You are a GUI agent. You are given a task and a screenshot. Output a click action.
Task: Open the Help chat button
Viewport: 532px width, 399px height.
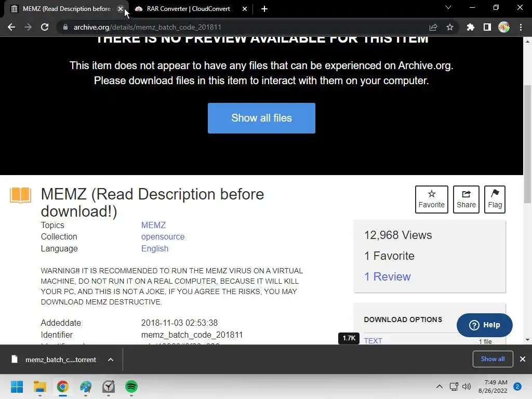coord(485,325)
